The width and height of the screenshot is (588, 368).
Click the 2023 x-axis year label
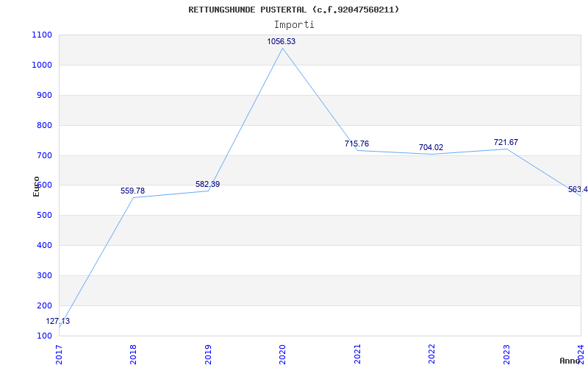click(x=506, y=354)
